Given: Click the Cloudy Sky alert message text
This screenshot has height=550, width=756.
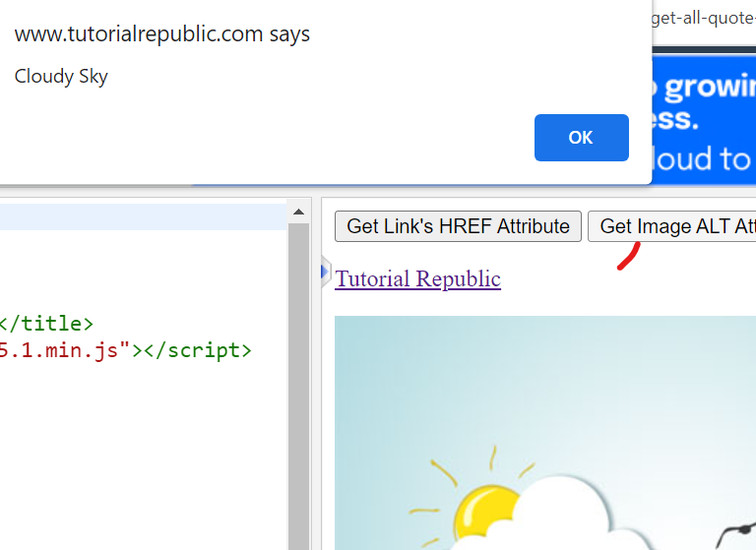Looking at the screenshot, I should point(61,77).
